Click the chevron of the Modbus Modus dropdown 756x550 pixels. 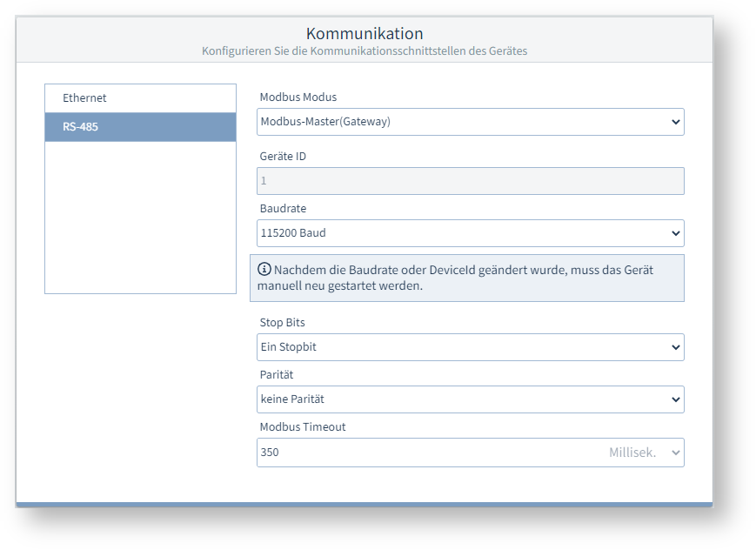coord(674,122)
